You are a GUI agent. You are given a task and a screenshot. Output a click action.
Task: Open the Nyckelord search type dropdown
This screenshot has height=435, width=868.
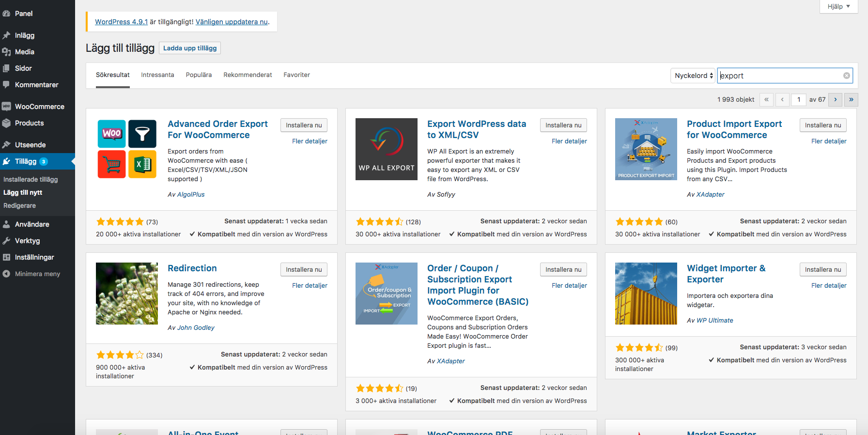point(693,76)
